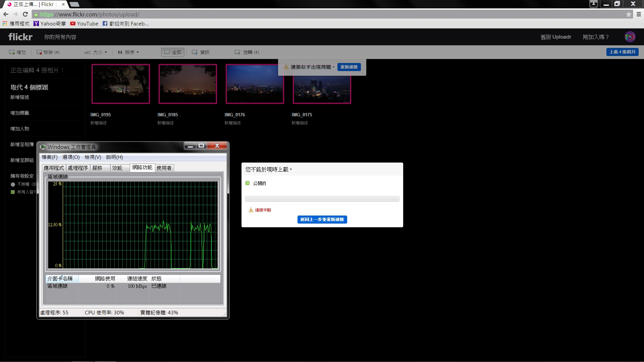Toggle the 公開的 public checkbox
Screen dimensions: 644x362
click(248, 183)
